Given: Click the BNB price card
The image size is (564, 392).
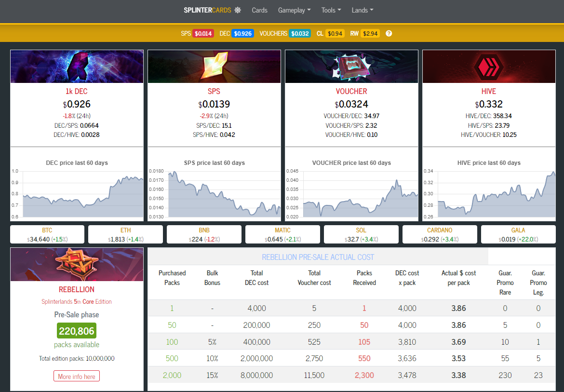Looking at the screenshot, I should click(204, 234).
